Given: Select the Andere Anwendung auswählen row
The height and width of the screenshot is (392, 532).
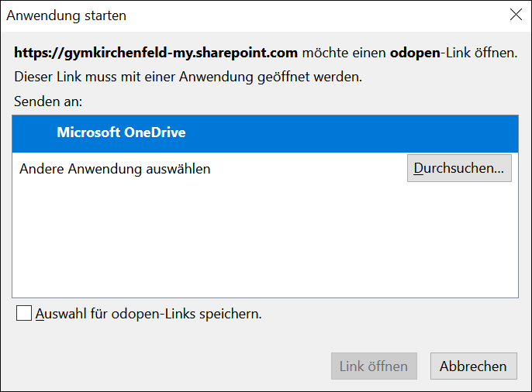Looking at the screenshot, I should pos(265,169).
